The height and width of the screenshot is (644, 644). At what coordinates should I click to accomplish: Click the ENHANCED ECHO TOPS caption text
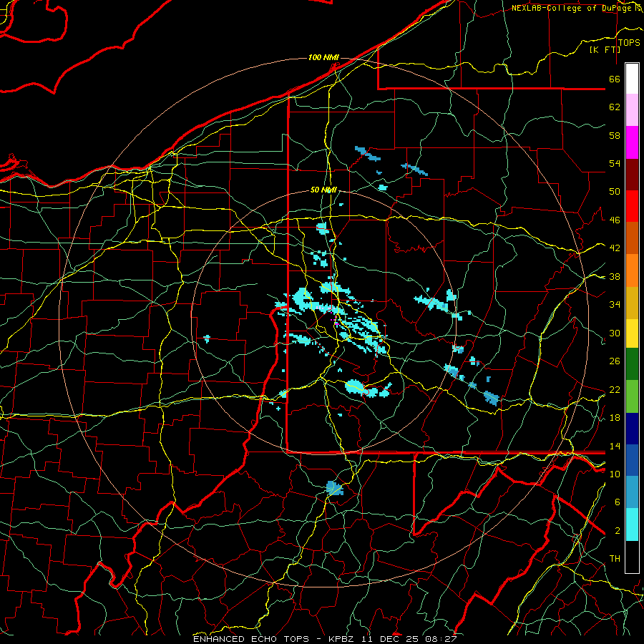point(251,639)
